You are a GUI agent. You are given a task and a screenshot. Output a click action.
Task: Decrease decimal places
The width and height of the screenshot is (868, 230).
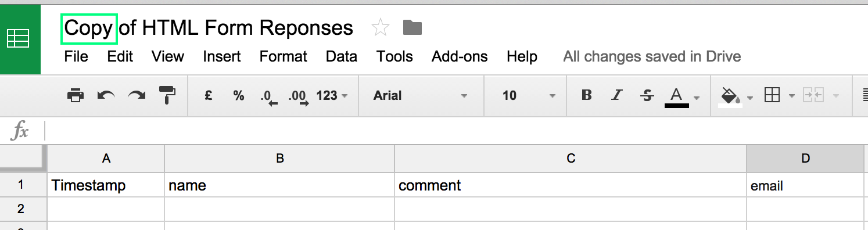pyautogui.click(x=269, y=96)
